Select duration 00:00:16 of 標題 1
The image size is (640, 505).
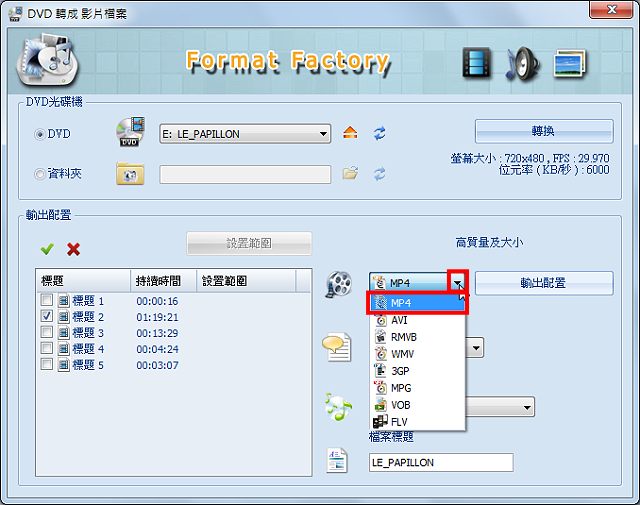coord(157,301)
